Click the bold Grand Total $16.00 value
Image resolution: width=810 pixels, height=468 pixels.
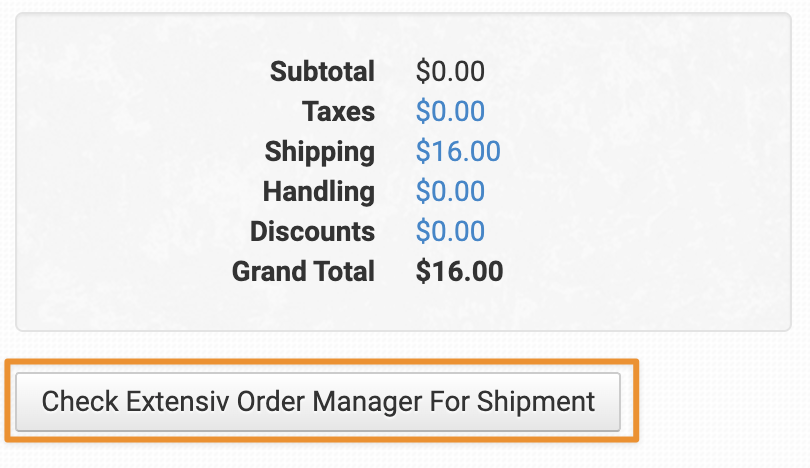point(459,271)
